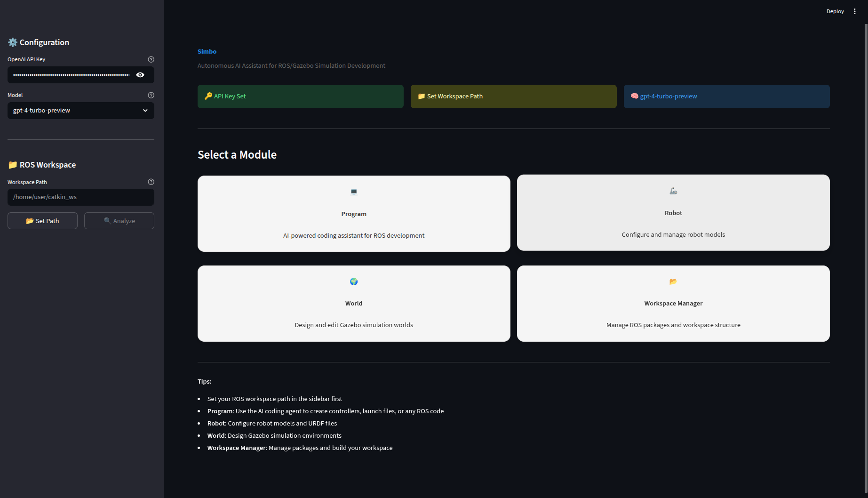Image resolution: width=868 pixels, height=498 pixels.
Task: Click 'Configure and manage robot models' text
Action: [673, 234]
